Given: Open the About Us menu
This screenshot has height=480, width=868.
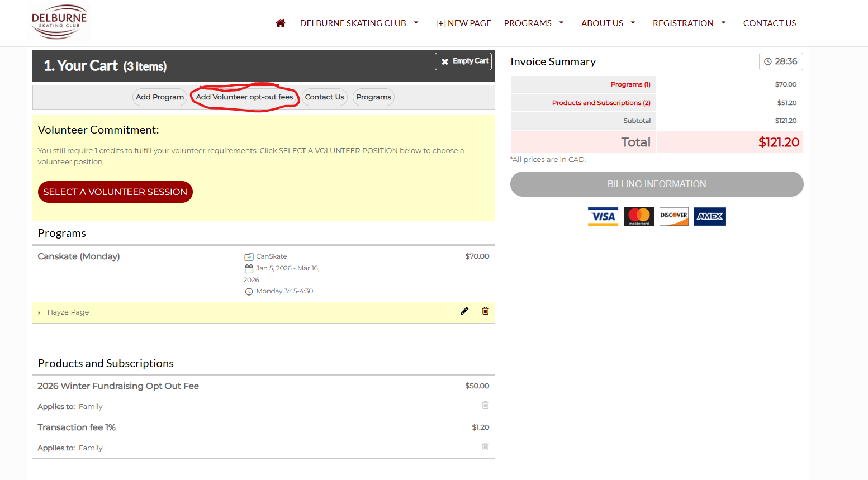Looking at the screenshot, I should coord(608,23).
